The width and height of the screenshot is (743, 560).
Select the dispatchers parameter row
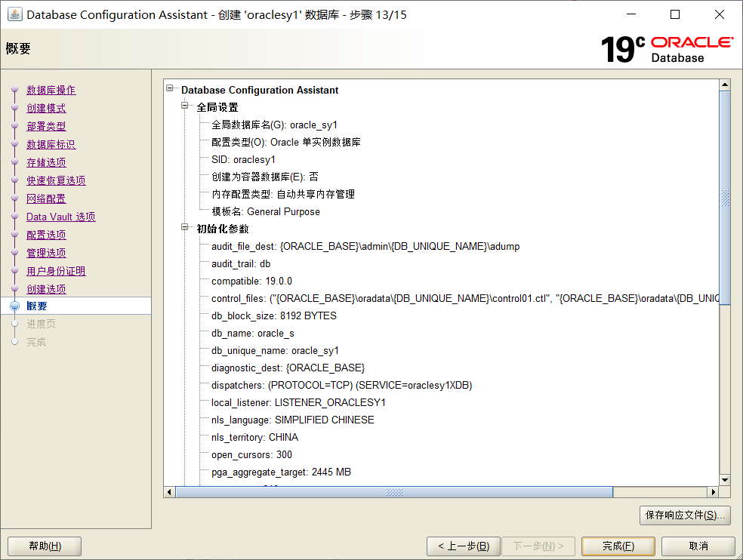[341, 385]
